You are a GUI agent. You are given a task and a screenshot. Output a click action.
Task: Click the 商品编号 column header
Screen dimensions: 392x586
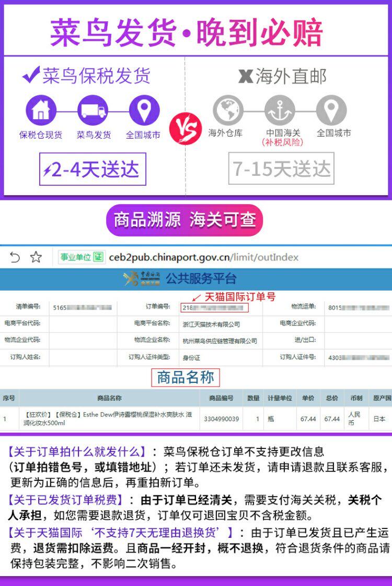pos(222,398)
